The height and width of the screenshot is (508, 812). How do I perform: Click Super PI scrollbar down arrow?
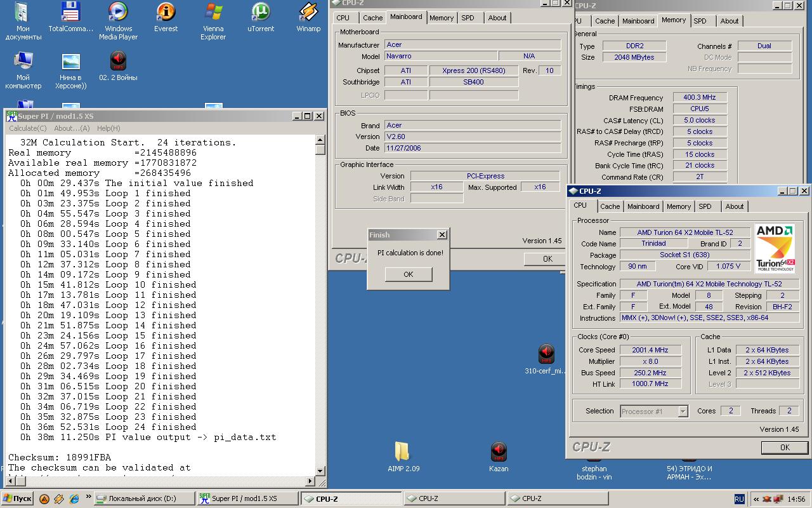[320, 471]
